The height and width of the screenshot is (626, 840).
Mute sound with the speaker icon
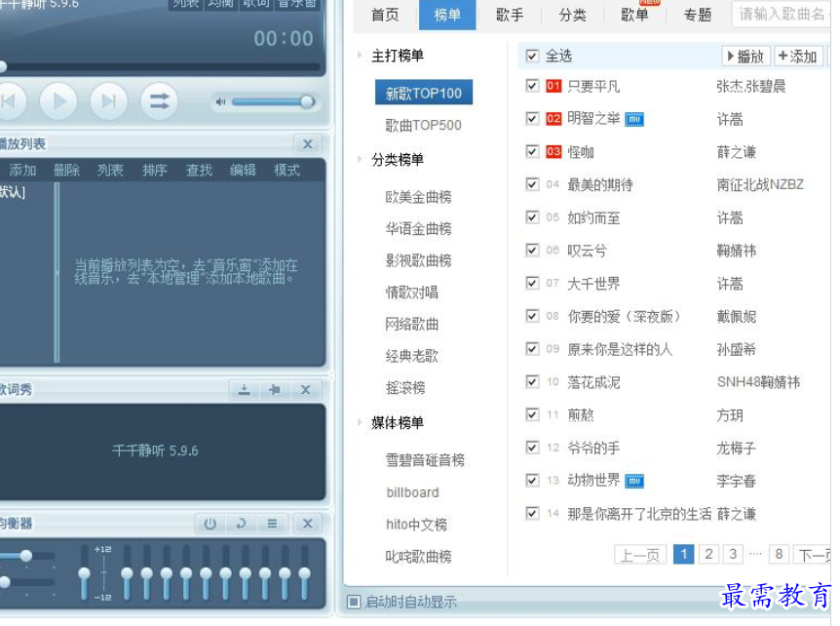[x=220, y=101]
